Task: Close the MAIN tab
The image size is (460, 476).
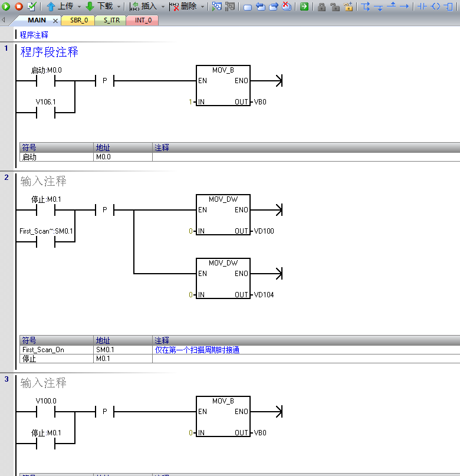Action: coord(55,21)
